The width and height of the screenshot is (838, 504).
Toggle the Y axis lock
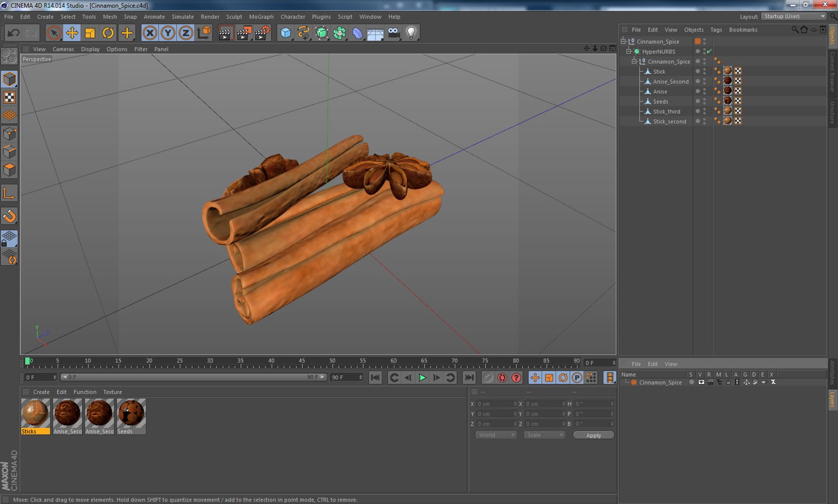(168, 33)
